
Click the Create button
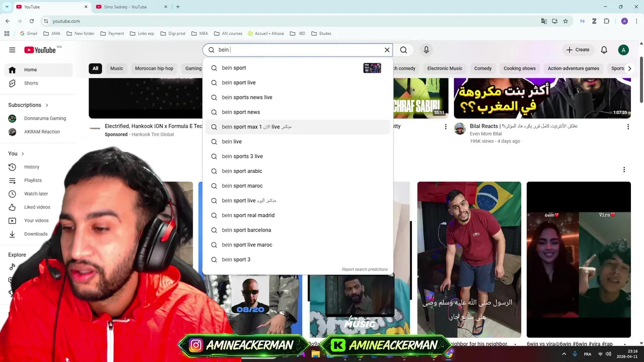point(578,50)
